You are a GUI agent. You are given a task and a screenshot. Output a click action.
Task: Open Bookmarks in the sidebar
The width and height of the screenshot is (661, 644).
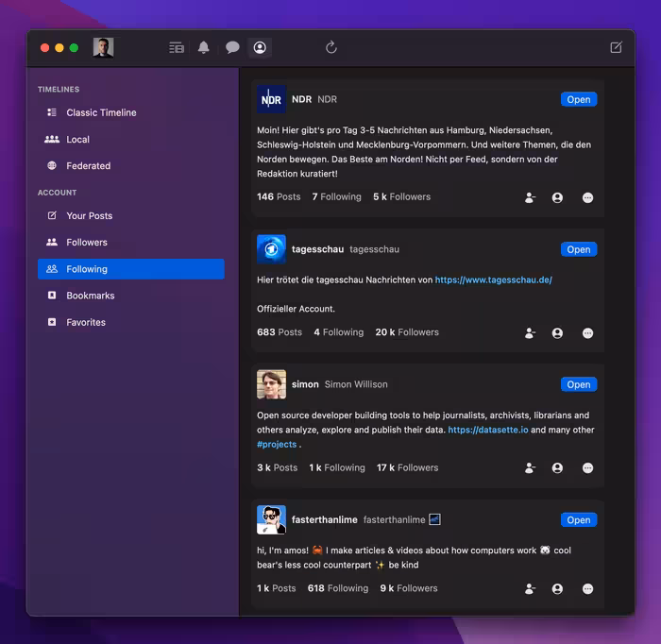130,296
